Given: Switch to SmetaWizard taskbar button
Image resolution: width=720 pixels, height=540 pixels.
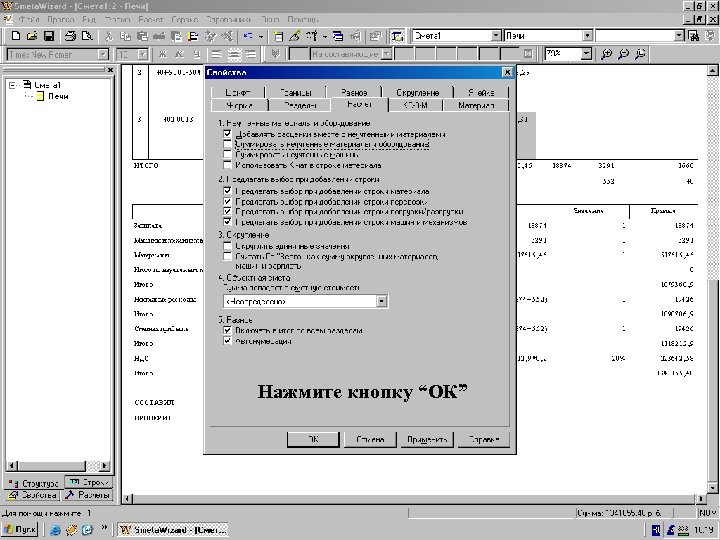Looking at the screenshot, I should [x=173, y=529].
